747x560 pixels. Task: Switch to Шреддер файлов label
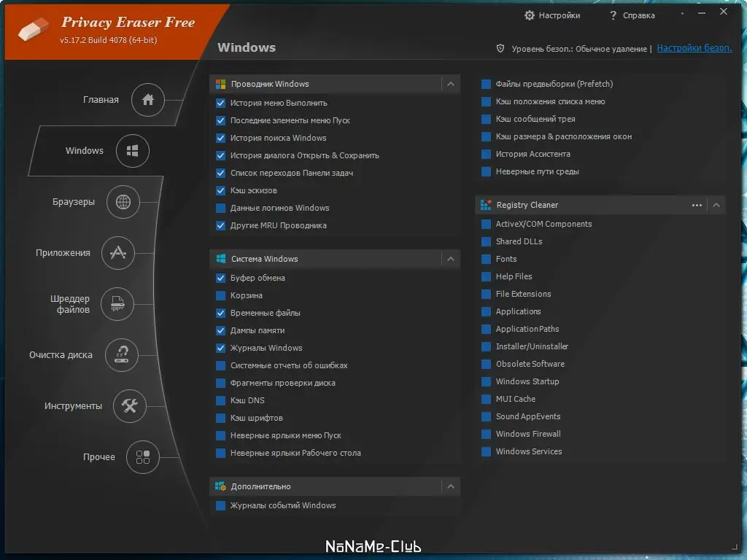[70, 304]
